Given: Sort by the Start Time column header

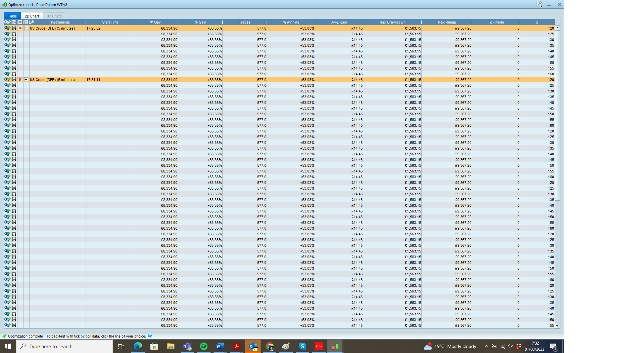Looking at the screenshot, I should pyautogui.click(x=110, y=22).
